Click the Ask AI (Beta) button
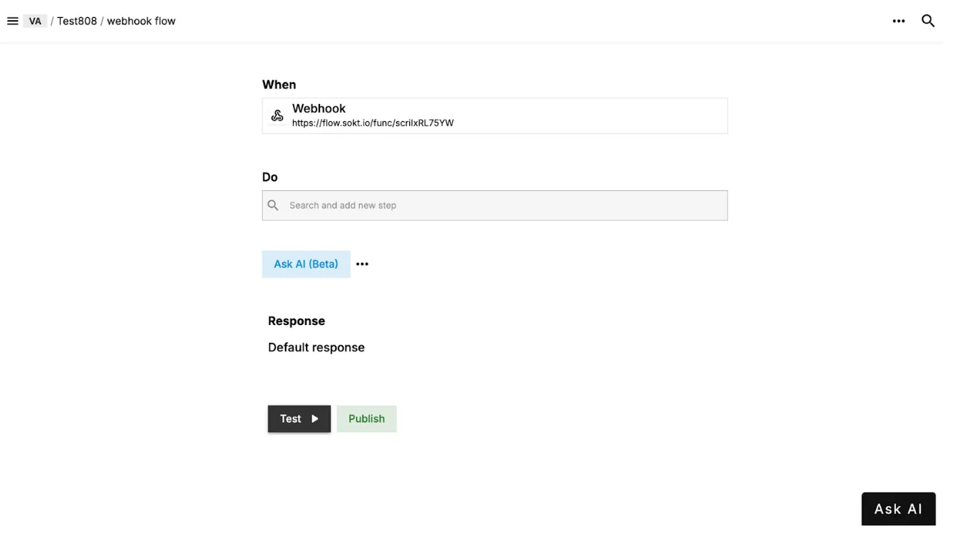Viewport: 980px width, 536px height. pyautogui.click(x=306, y=264)
